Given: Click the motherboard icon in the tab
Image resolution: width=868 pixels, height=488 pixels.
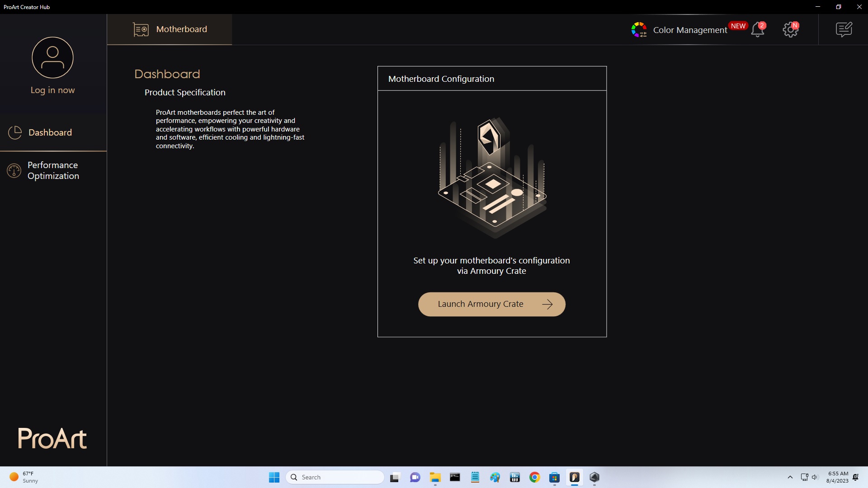Looking at the screenshot, I should [141, 29].
